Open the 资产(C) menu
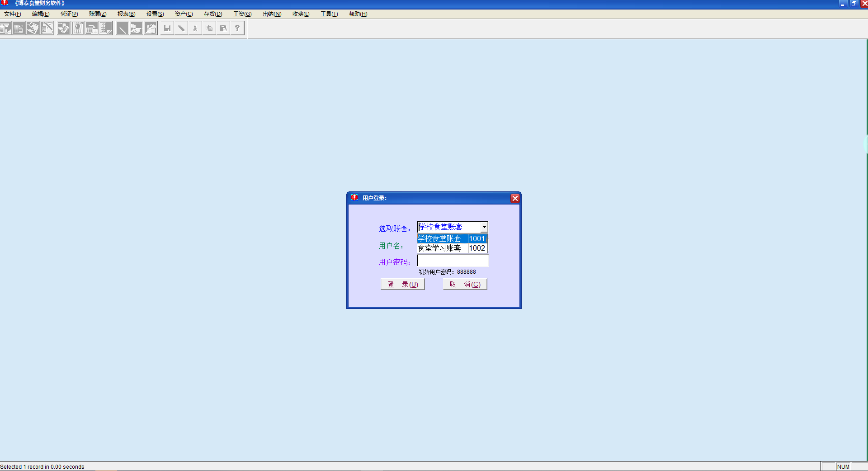This screenshot has height=471, width=868. tap(184, 14)
